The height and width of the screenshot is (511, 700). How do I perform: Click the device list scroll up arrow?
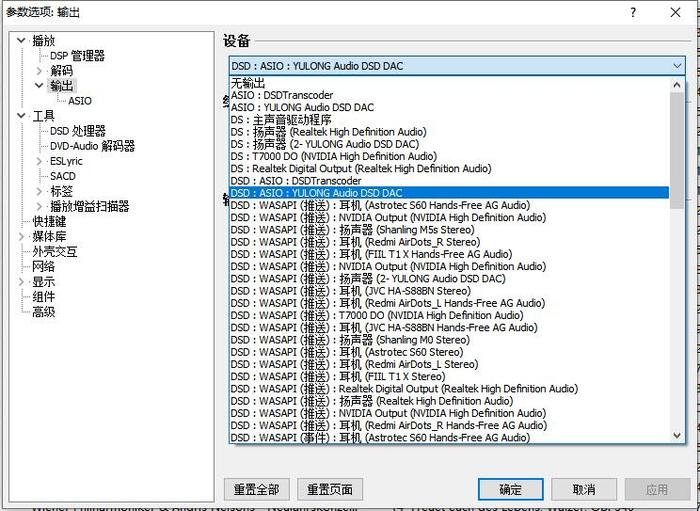(677, 84)
